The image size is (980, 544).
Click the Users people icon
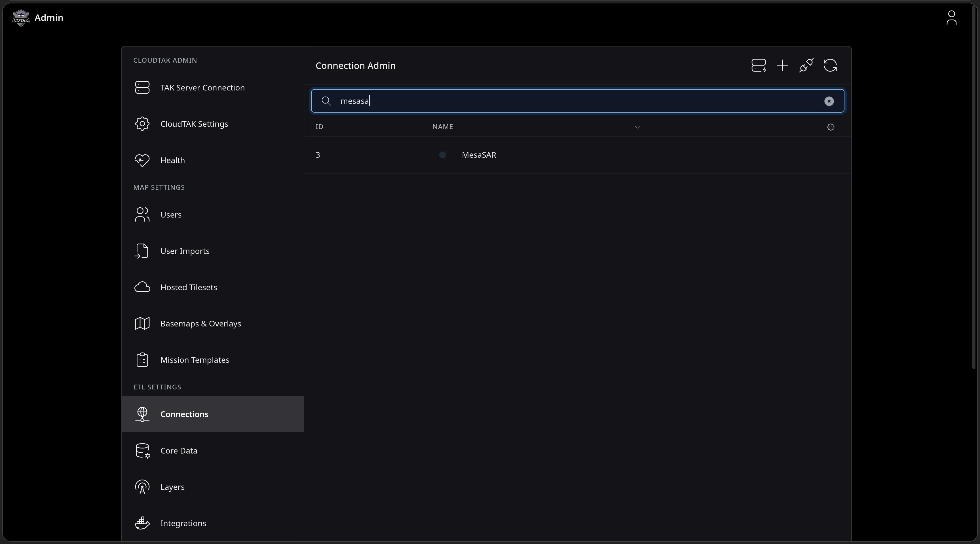click(x=142, y=214)
